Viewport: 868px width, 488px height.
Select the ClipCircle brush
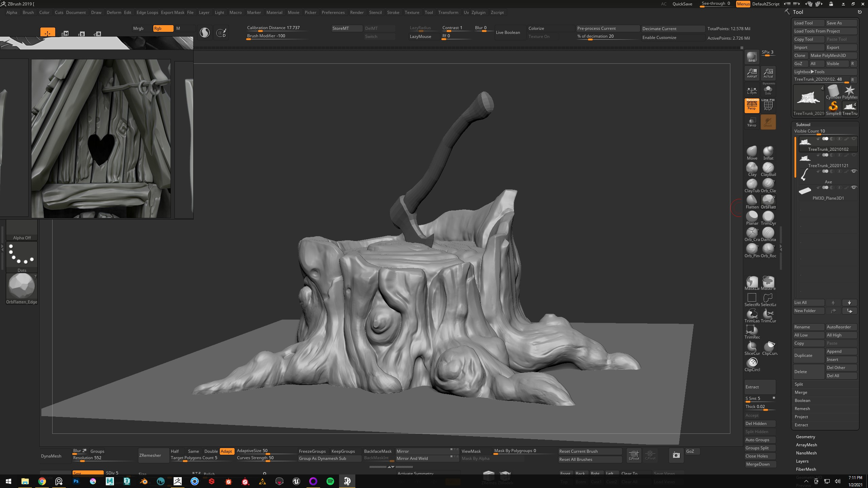(x=752, y=365)
